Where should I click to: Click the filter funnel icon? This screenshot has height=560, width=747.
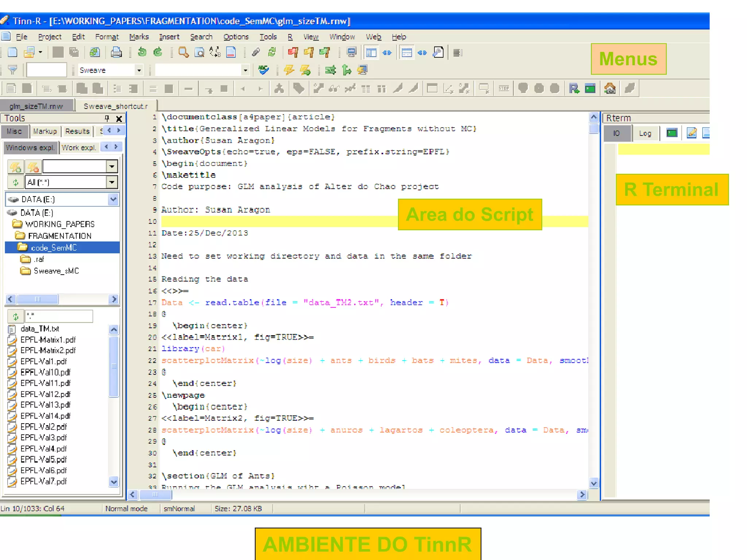12,70
